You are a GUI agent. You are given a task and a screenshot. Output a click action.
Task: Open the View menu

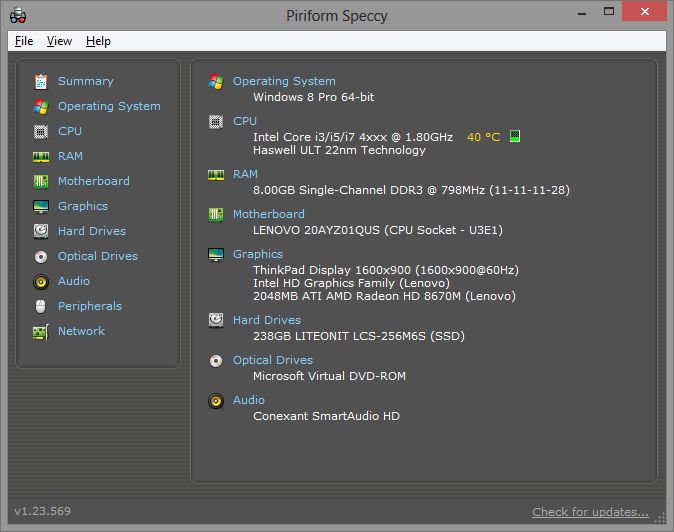59,41
